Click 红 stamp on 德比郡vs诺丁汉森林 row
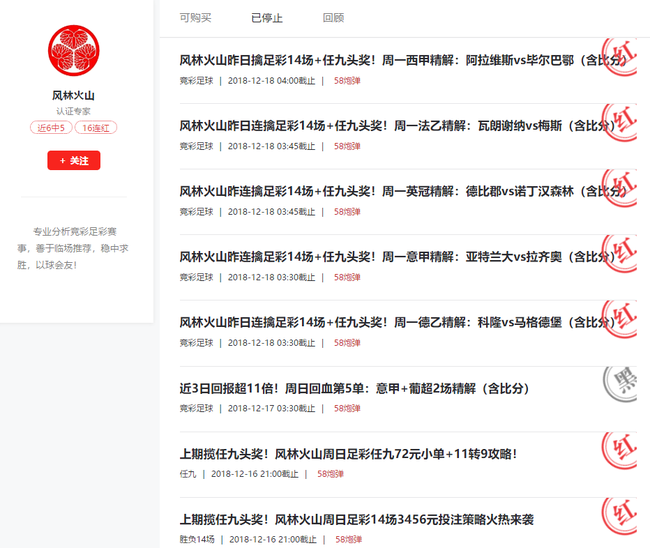The width and height of the screenshot is (650, 548). [x=619, y=188]
